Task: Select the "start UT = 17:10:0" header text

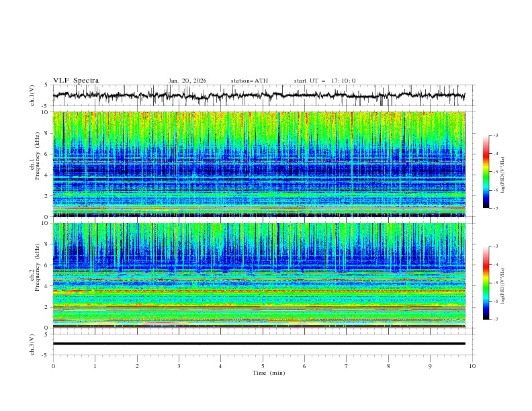Action: [x=324, y=81]
